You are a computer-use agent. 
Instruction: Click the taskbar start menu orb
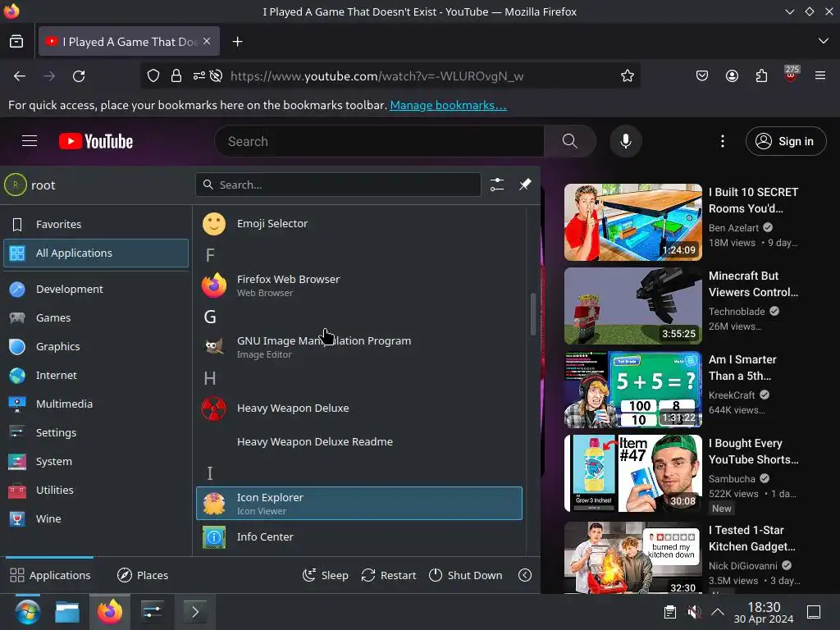pos(27,612)
